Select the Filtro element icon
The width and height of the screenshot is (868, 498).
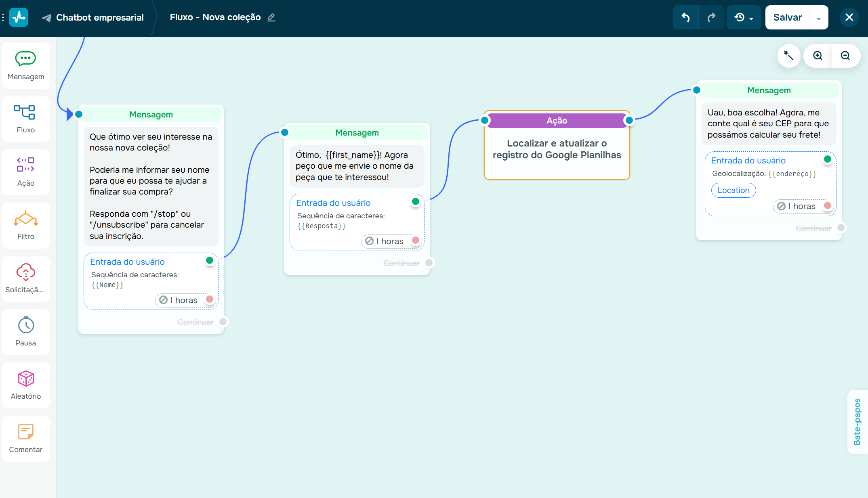point(25,218)
